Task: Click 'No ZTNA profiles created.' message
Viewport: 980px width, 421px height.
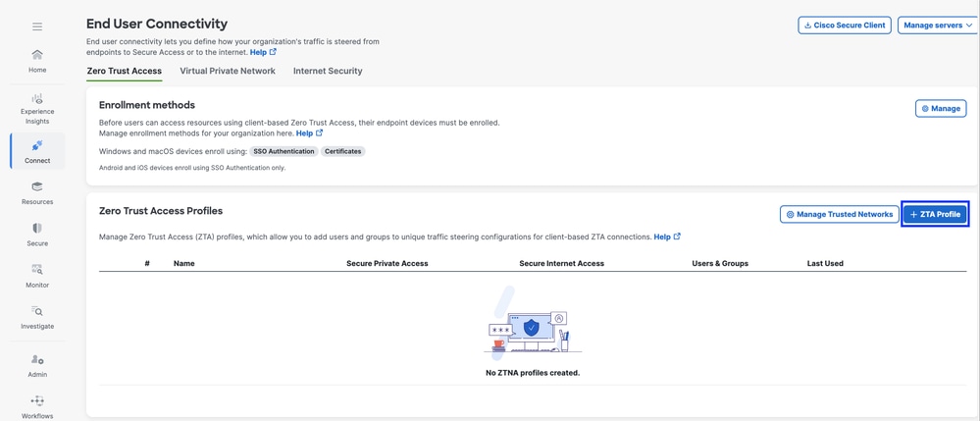Action: 533,373
